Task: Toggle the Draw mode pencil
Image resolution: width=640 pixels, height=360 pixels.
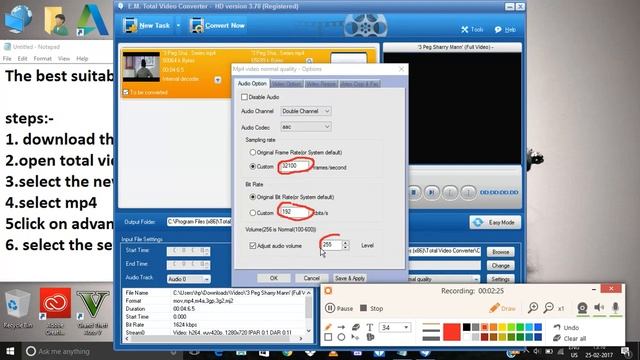Action: click(x=502, y=308)
